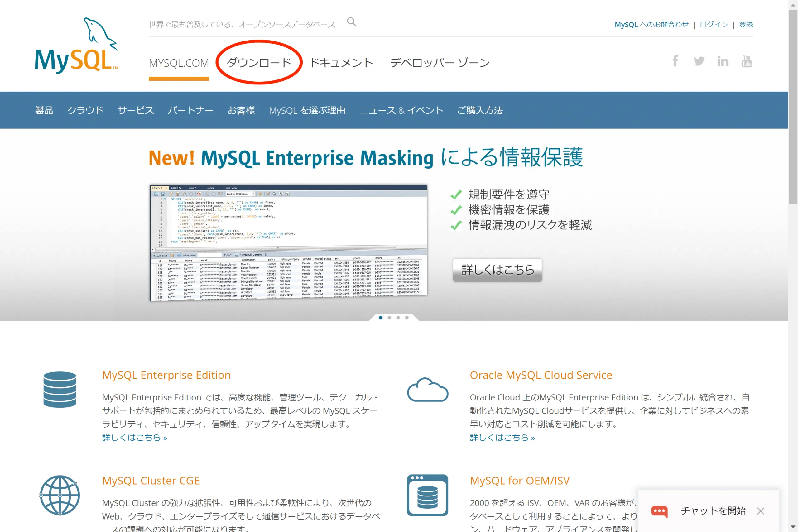Viewport: 798px width, 532px height.
Task: Click the globe icon for MySQL Cluster CGE
Action: tap(60, 495)
